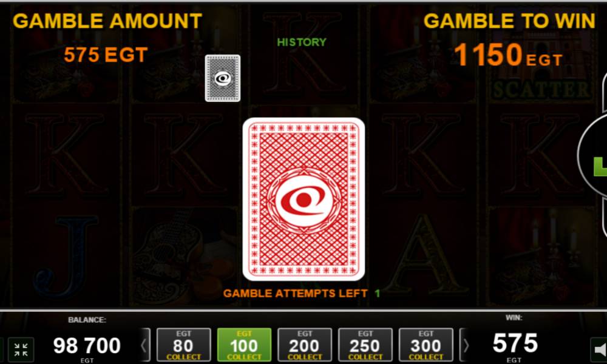Screen dimensions: 607x364
Task: Pick the 300 EGT collect button
Action: (426, 345)
